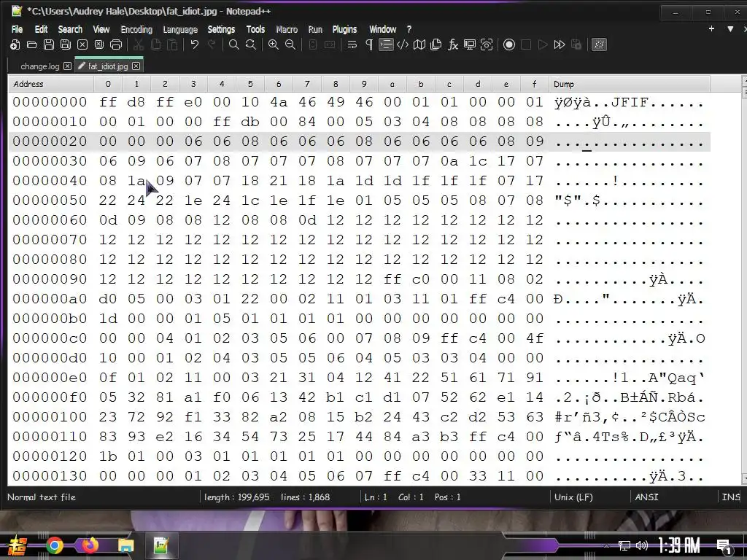Open the User Defined Language dialog icon

click(403, 44)
